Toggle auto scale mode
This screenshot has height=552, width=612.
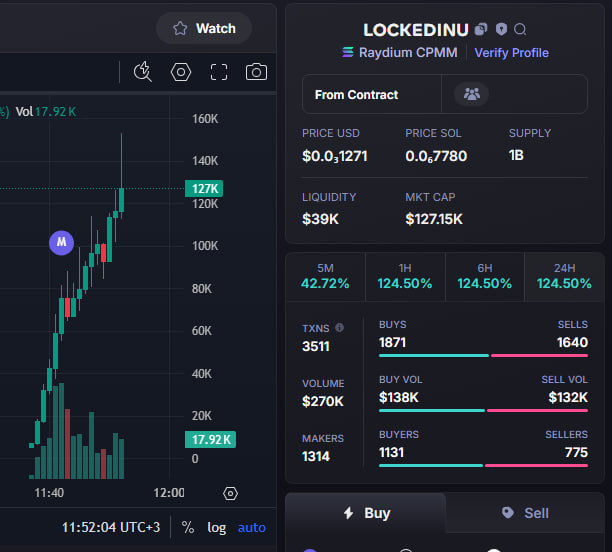pos(252,527)
